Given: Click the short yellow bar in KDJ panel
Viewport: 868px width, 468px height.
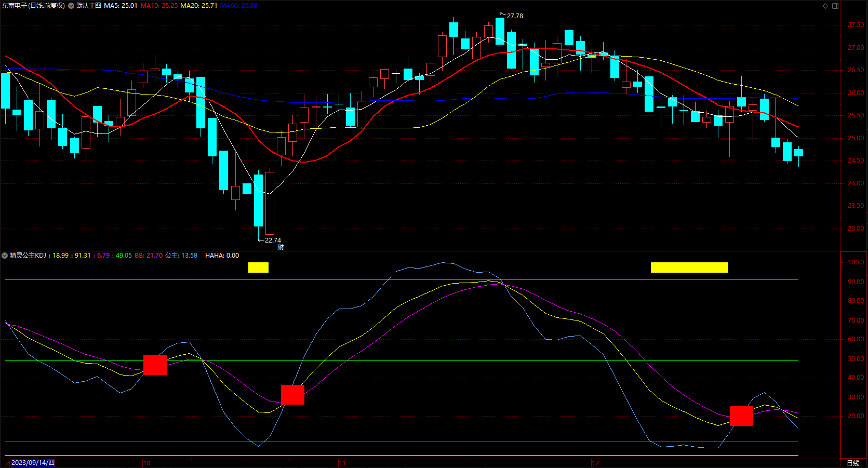Looking at the screenshot, I should [x=258, y=268].
